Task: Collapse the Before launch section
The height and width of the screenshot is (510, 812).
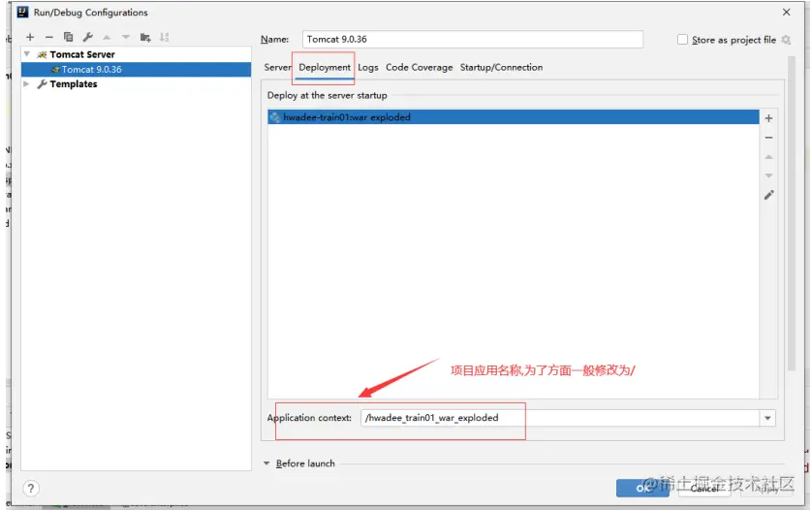Action: [x=266, y=463]
